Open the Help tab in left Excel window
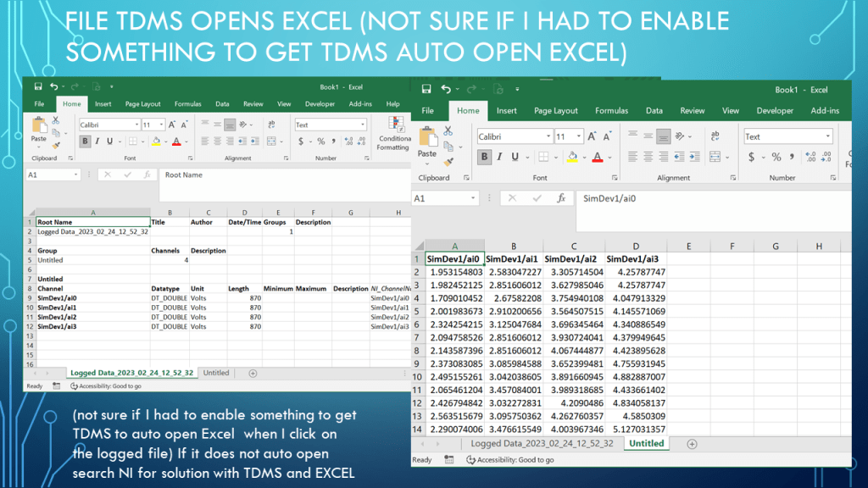The height and width of the screenshot is (488, 868). point(392,104)
